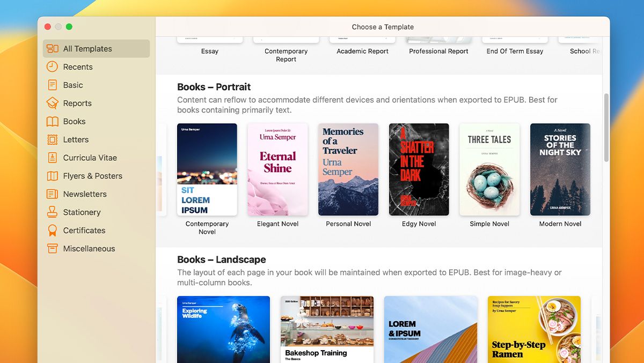Open the Letters stamp icon

pyautogui.click(x=52, y=140)
